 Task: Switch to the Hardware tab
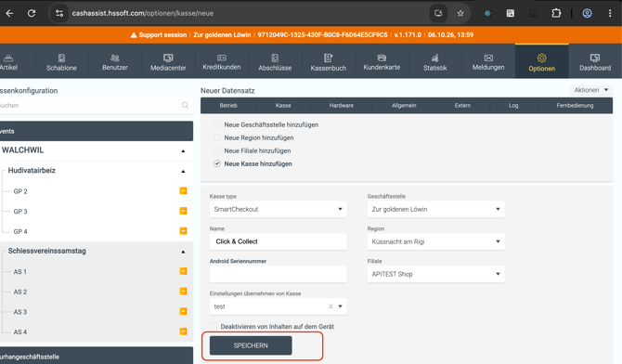click(341, 106)
